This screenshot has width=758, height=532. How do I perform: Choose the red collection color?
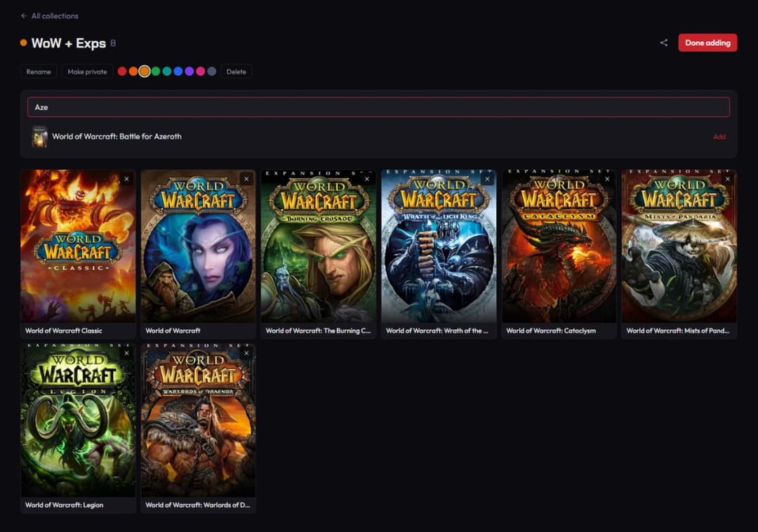tap(122, 72)
